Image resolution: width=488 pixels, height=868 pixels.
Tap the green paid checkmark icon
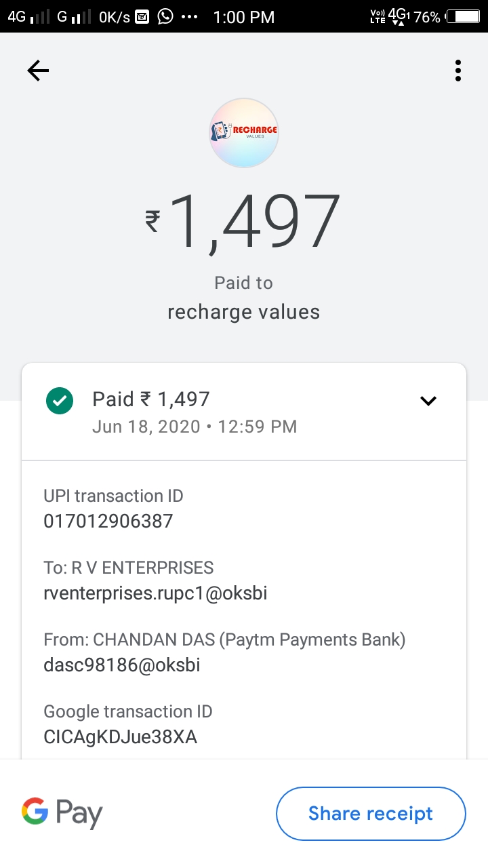[60, 400]
